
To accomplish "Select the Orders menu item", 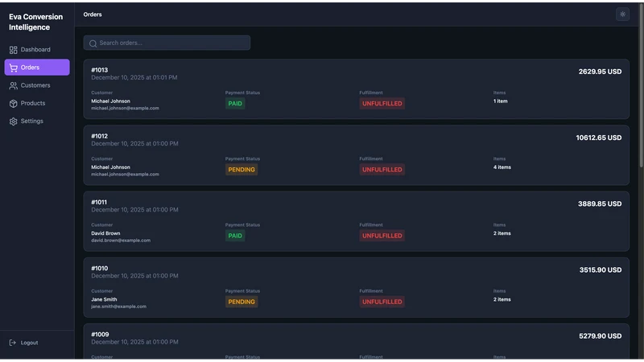I will click(x=37, y=68).
